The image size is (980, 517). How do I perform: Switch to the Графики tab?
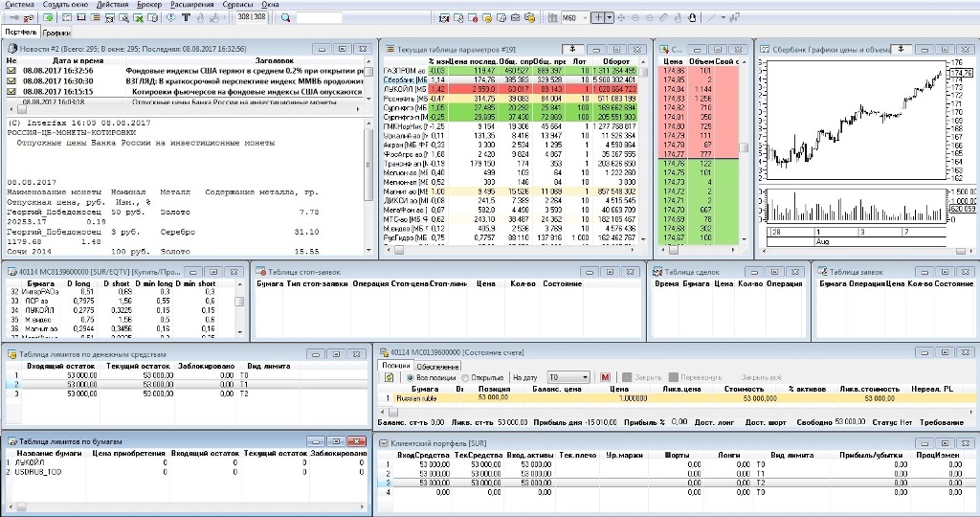(56, 33)
